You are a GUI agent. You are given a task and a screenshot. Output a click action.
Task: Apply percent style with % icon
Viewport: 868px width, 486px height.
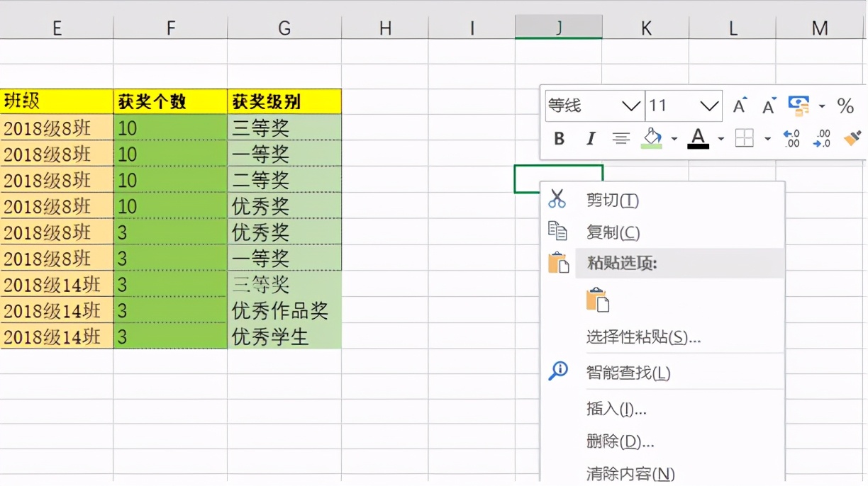(845, 106)
